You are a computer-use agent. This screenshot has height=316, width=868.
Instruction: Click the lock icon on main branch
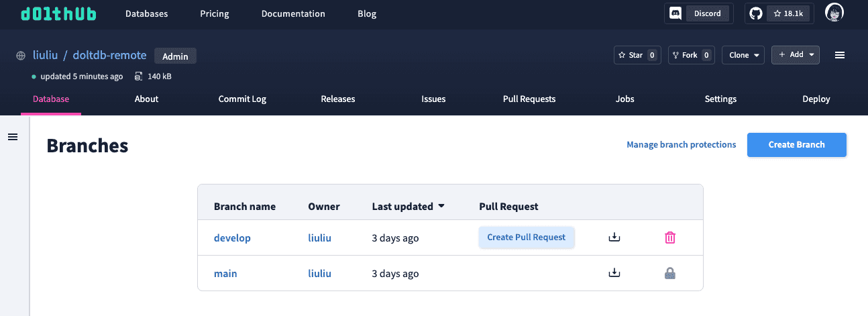pos(669,273)
